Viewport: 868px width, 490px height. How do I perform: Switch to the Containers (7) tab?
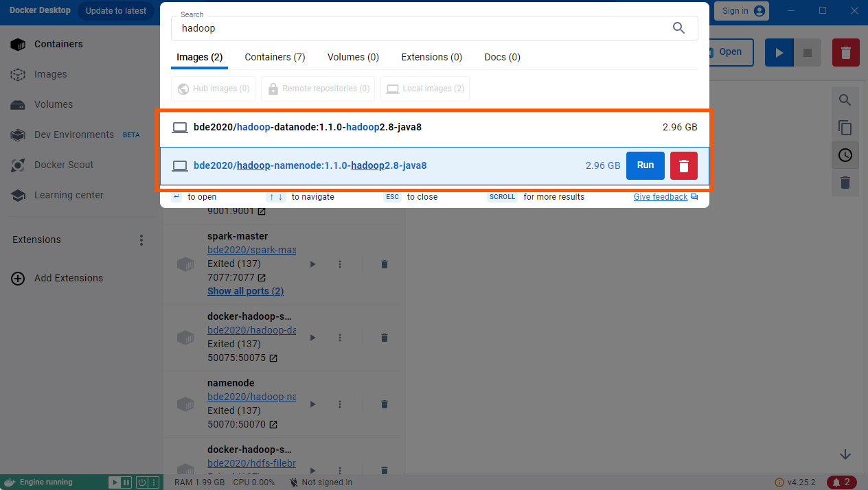click(275, 57)
